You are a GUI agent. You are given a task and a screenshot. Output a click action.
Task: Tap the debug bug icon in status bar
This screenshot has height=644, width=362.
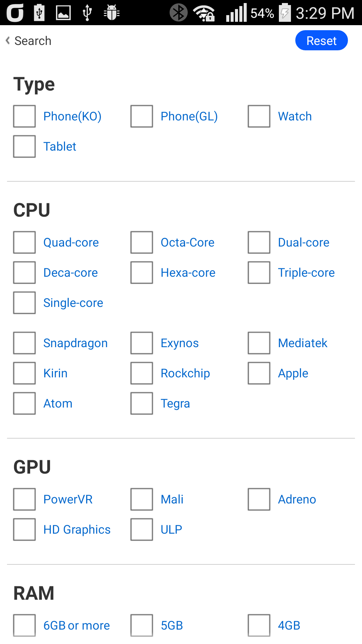(x=112, y=13)
